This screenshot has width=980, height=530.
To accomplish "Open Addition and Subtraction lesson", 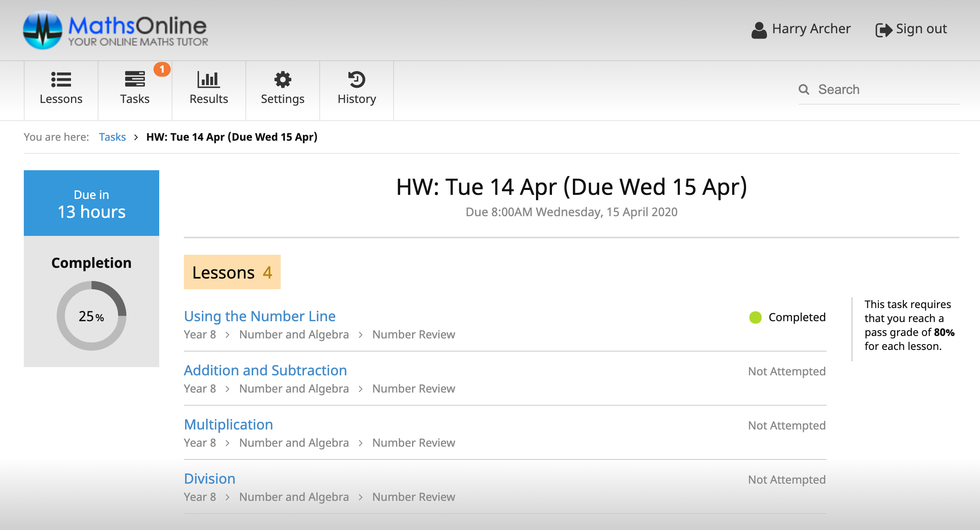I will coord(265,370).
